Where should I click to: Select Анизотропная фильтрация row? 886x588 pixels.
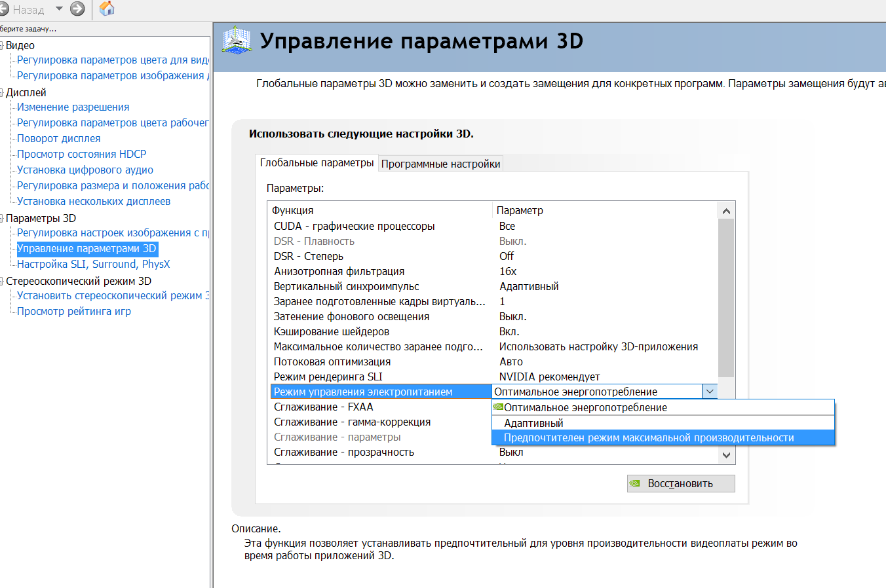pyautogui.click(x=493, y=272)
